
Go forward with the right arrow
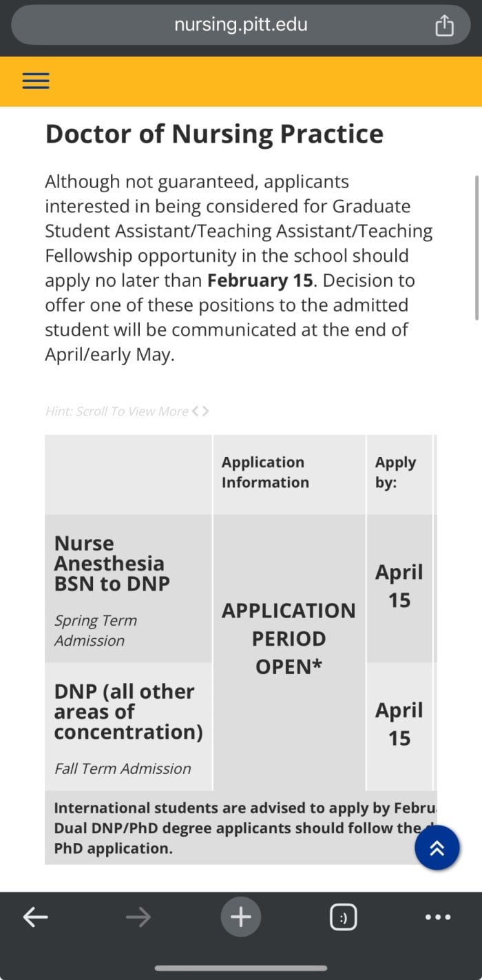[138, 917]
